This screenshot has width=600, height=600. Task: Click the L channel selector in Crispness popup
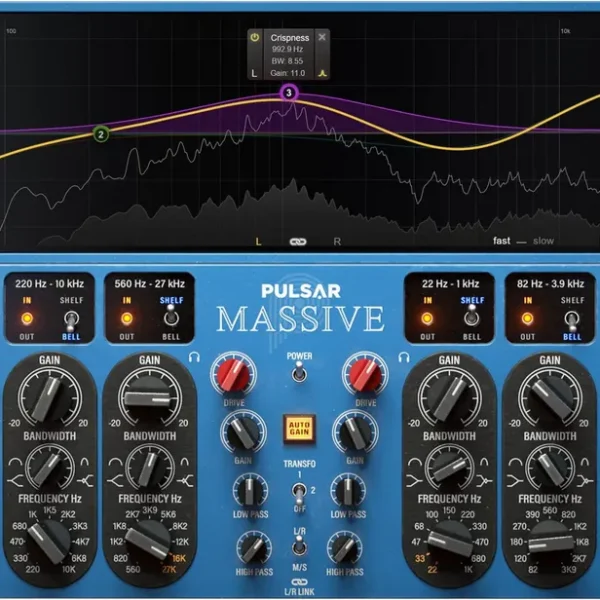(x=254, y=73)
